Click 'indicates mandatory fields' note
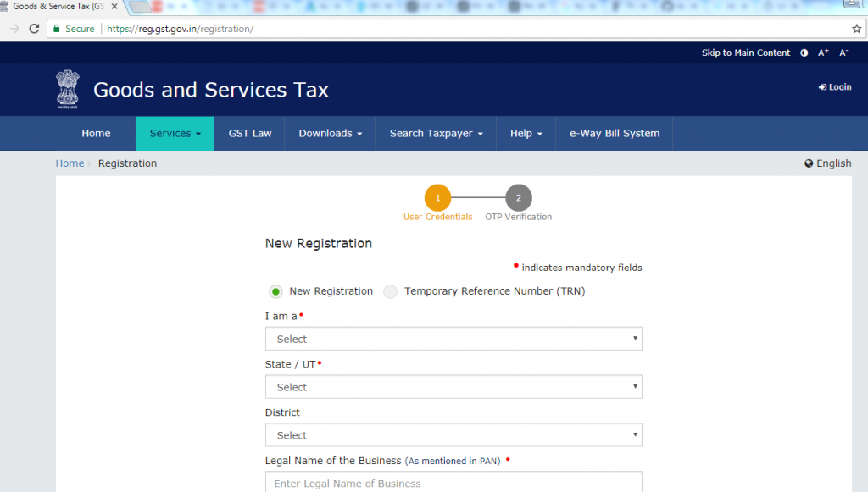Image resolution: width=868 pixels, height=492 pixels. coord(581,268)
